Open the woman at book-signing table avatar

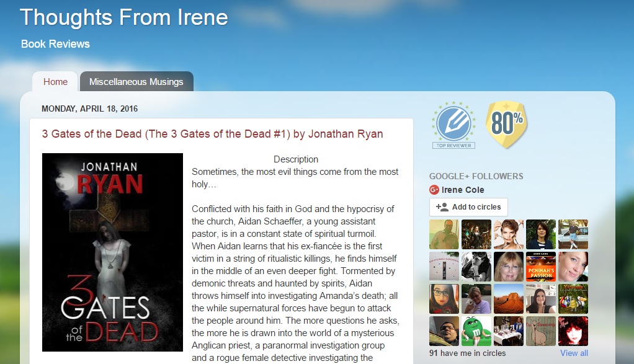[509, 331]
